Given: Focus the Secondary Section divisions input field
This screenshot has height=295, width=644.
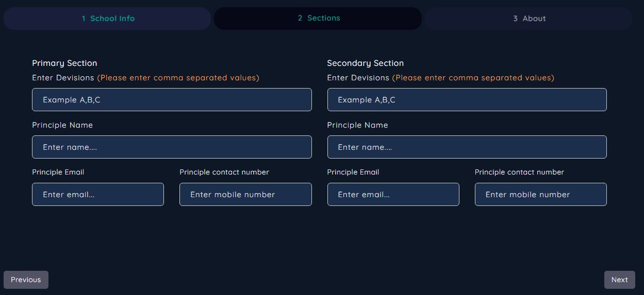Looking at the screenshot, I should coord(467,100).
